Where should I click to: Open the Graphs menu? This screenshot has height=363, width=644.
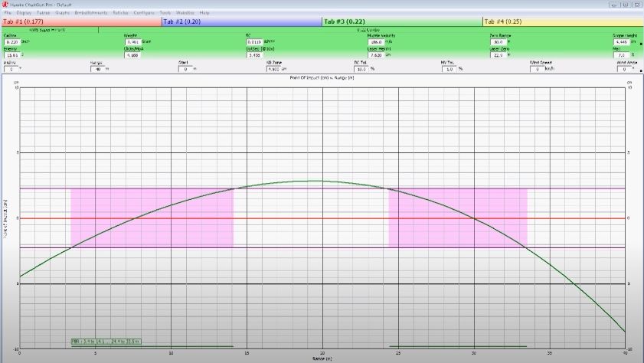[x=63, y=13]
